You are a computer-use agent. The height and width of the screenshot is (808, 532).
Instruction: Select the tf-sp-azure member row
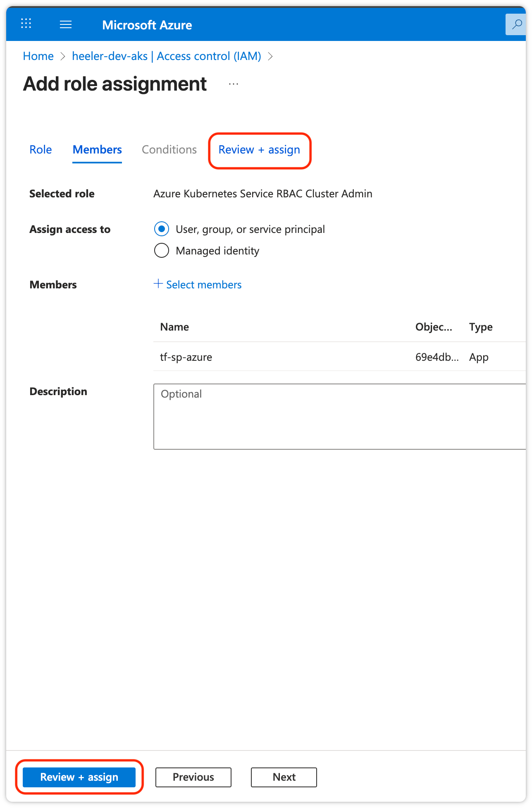point(186,357)
